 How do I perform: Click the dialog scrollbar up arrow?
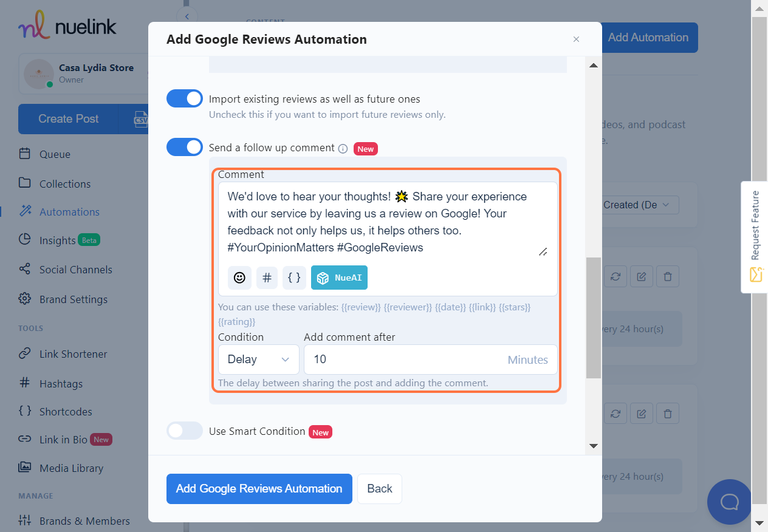(594, 65)
